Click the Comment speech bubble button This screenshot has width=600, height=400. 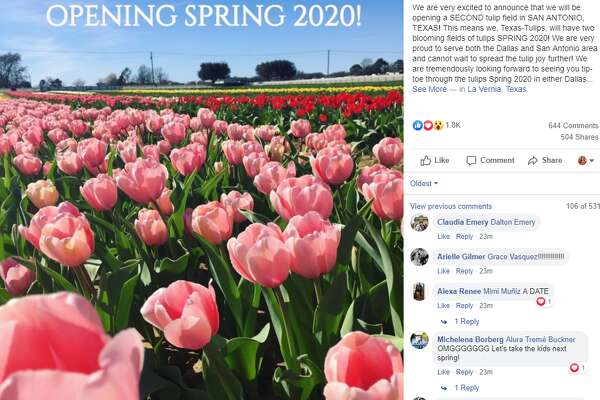click(x=490, y=160)
